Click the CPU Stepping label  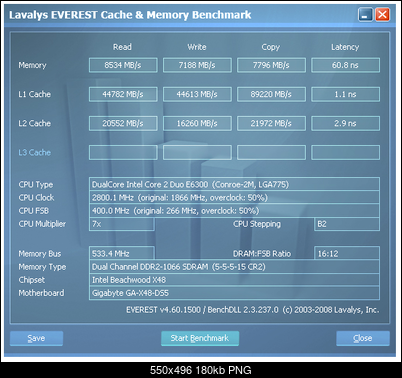coord(257,224)
